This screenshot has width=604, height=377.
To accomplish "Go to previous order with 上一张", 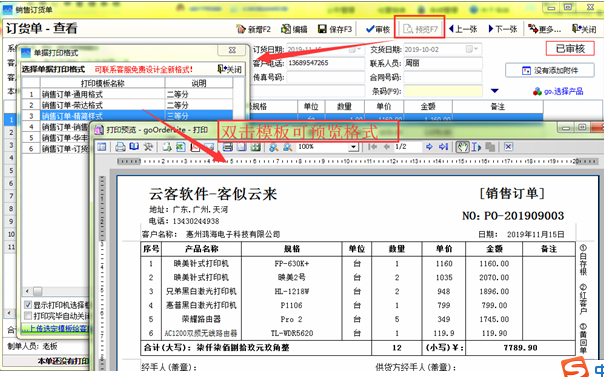I will tap(463, 29).
